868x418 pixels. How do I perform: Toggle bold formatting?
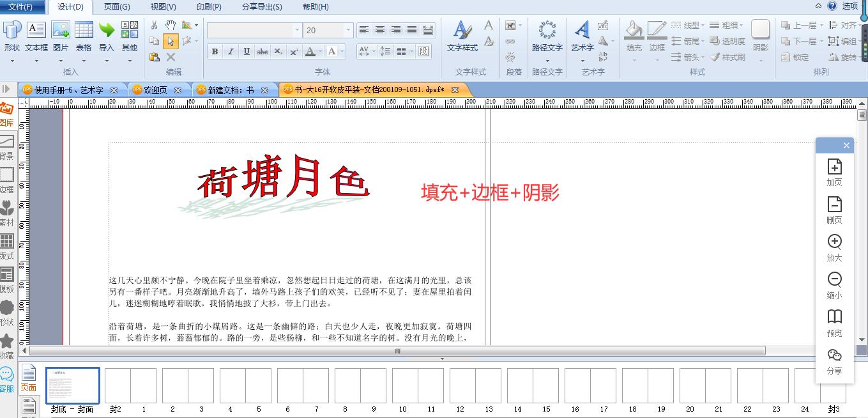pos(215,51)
